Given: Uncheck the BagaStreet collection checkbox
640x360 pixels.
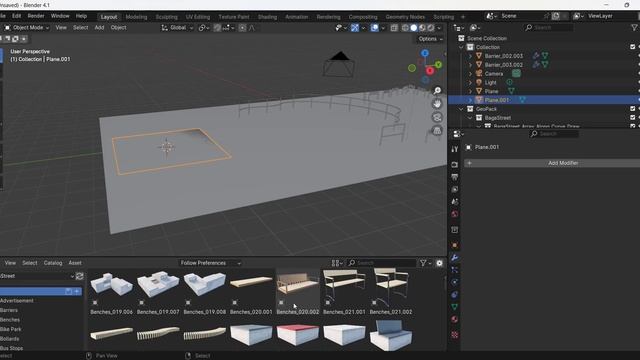Looking at the screenshot, I should pyautogui.click(x=633, y=118).
